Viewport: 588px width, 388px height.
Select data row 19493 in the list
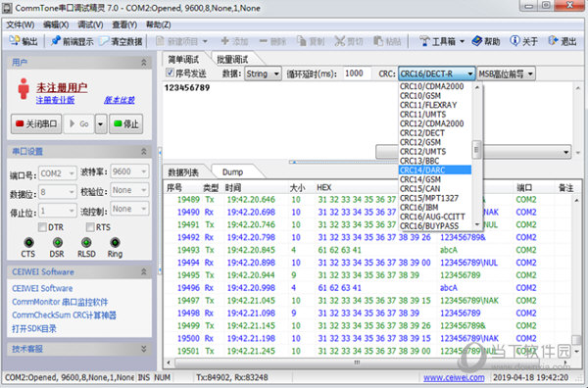pyautogui.click(x=367, y=250)
